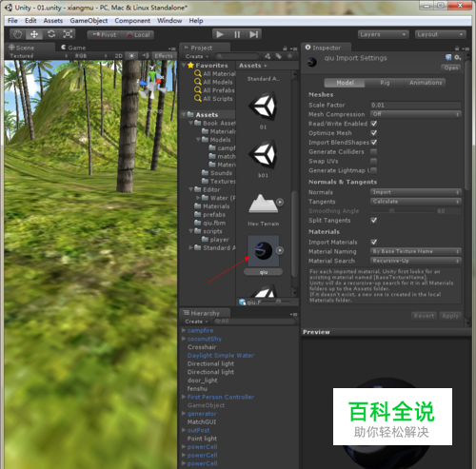Click the Project favorites star icon
Screen dimensions: 476x469
click(289, 56)
